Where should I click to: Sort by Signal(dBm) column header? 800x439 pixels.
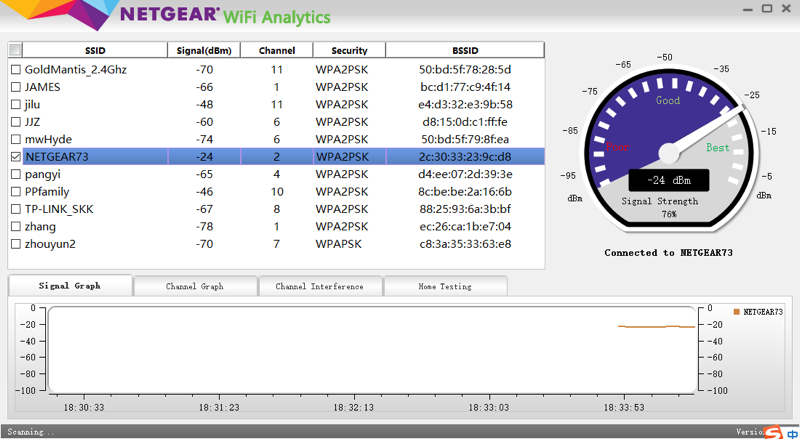[204, 50]
